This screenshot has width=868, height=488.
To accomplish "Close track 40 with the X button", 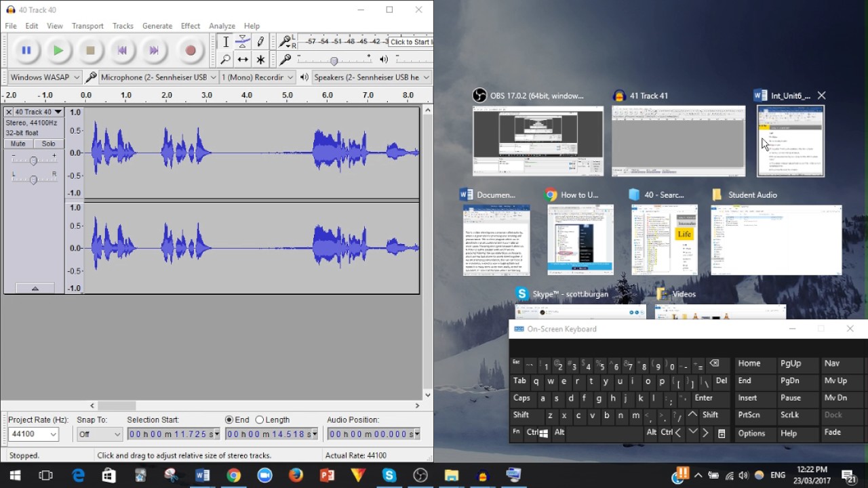I will [x=9, y=112].
